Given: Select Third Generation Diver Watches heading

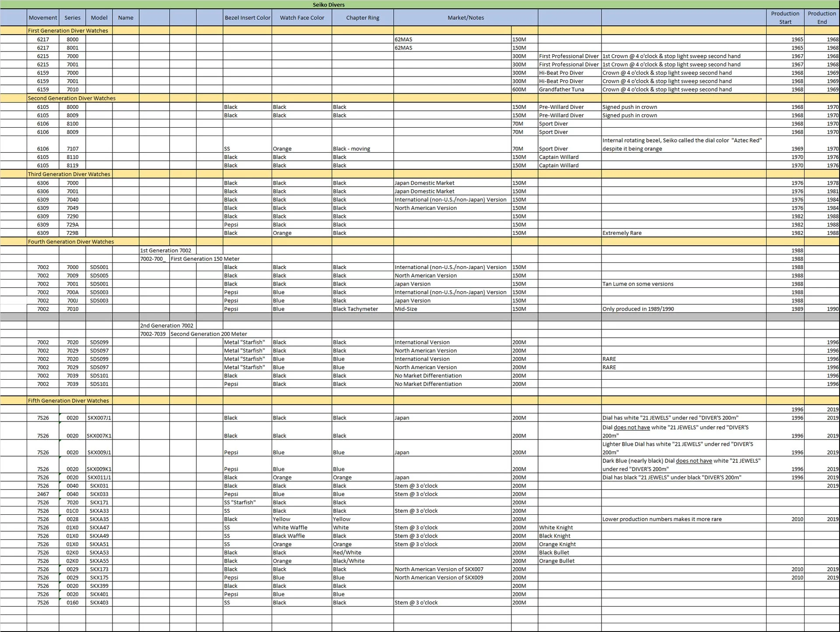Looking at the screenshot, I should coord(69,174).
